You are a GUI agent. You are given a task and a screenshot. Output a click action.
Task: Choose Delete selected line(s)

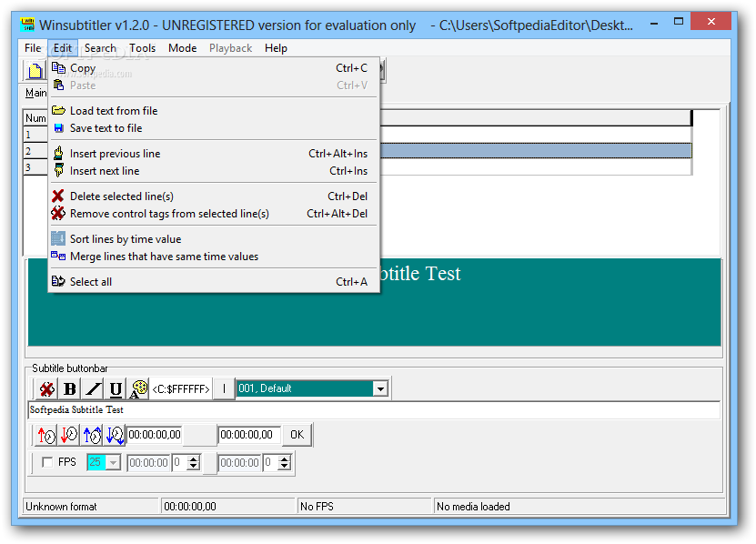pos(214,196)
